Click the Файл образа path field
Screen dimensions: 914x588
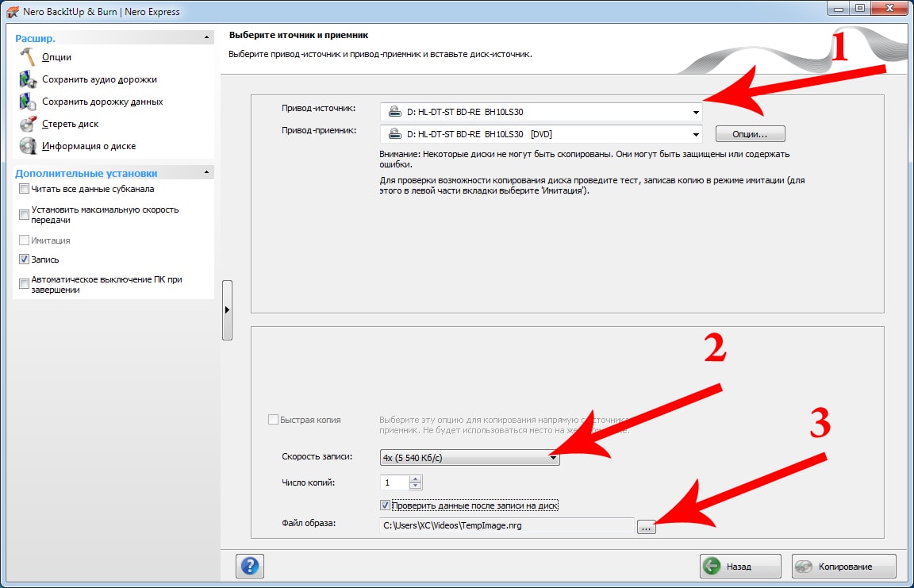(506, 525)
